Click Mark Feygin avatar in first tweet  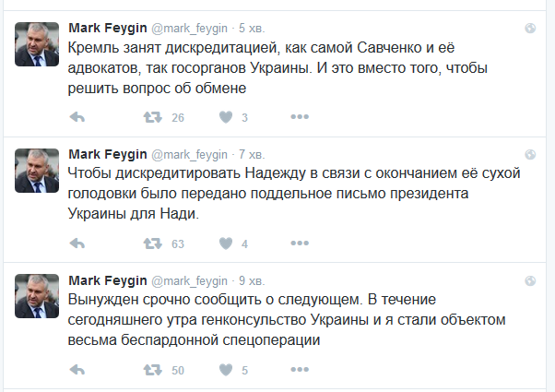[x=37, y=44]
